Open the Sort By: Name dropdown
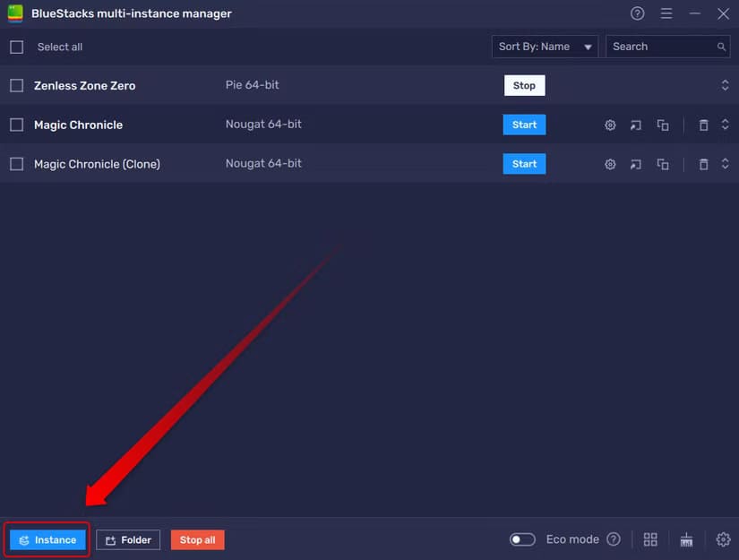This screenshot has width=739, height=560. click(545, 47)
